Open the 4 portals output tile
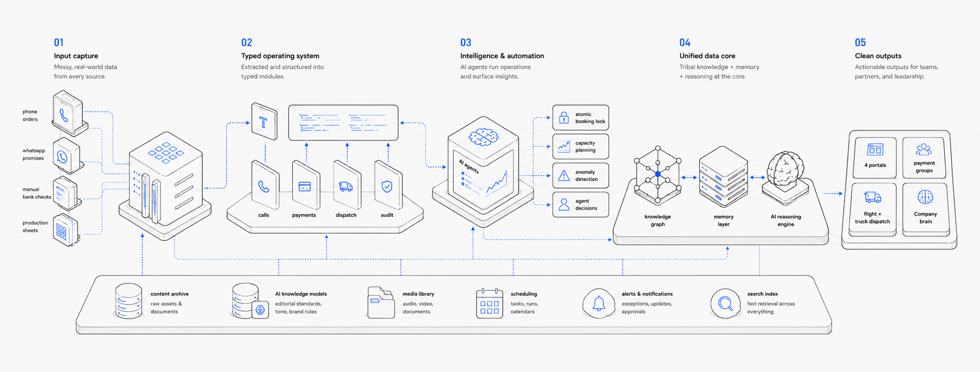This screenshot has width=980, height=372. point(875,157)
